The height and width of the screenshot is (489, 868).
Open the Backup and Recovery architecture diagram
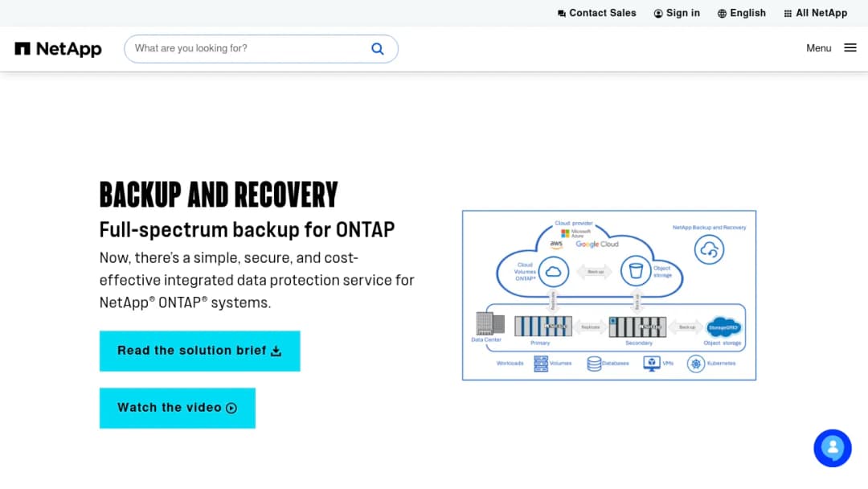[609, 295]
